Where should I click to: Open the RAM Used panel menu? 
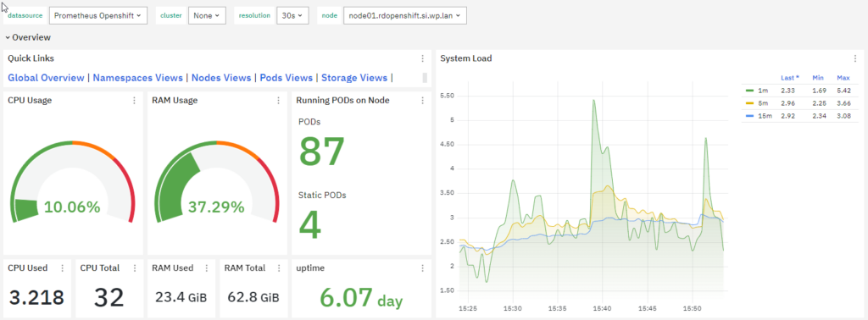click(207, 268)
